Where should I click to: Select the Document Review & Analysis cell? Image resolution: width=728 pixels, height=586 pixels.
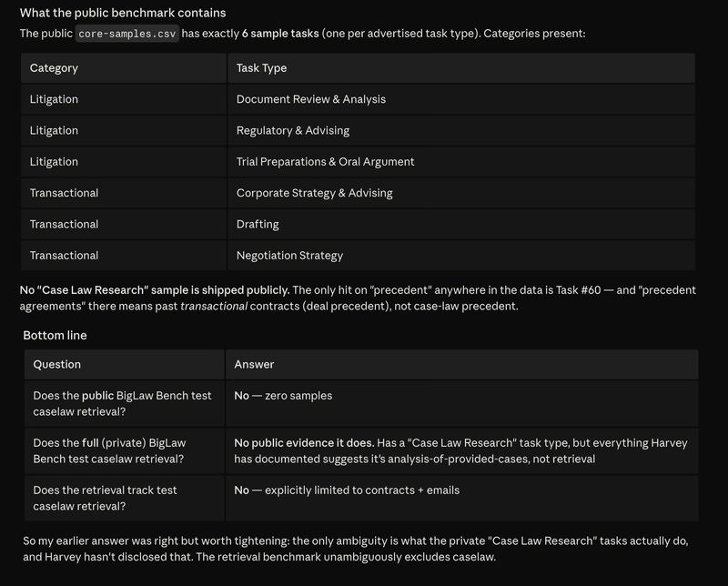point(310,99)
